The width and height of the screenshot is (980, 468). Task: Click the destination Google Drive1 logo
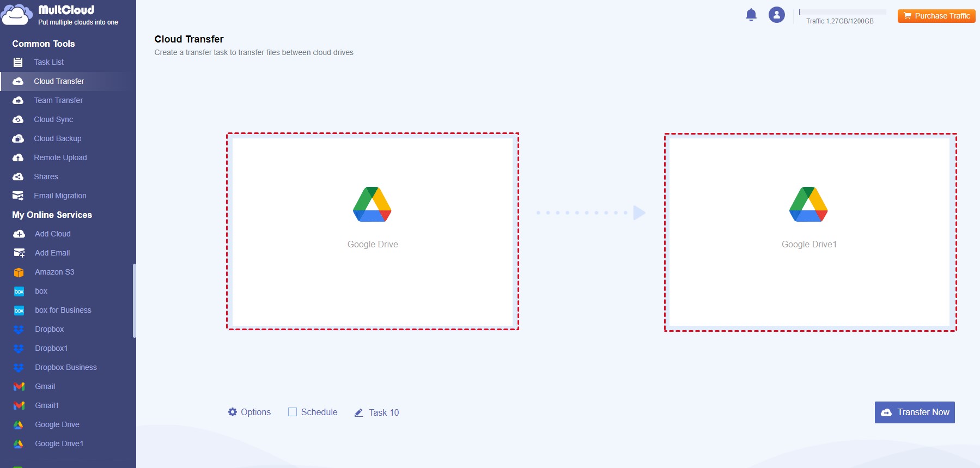point(808,204)
